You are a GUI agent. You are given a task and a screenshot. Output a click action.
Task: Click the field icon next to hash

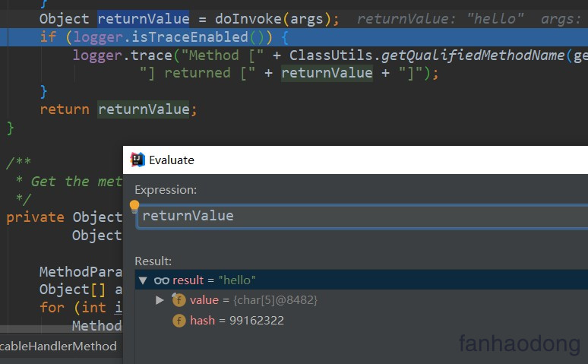tap(179, 321)
